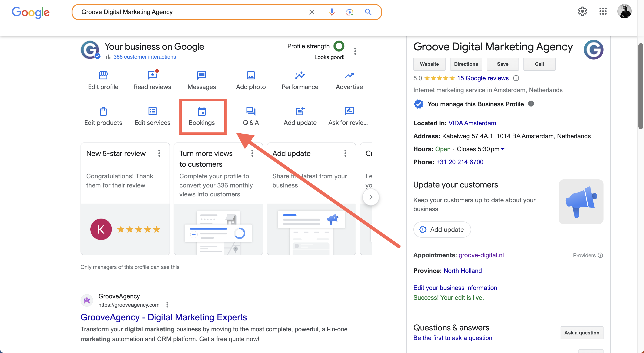Open Google Lens image search icon

tap(350, 12)
